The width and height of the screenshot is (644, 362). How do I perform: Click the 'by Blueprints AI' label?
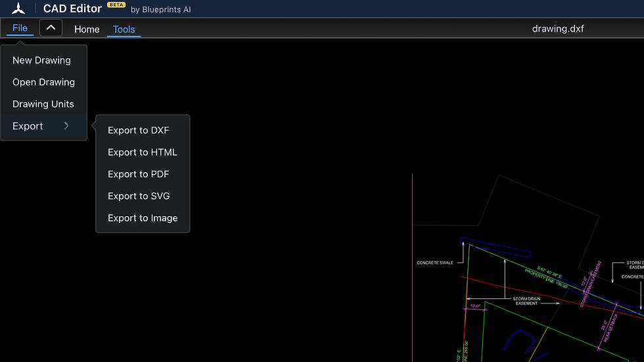(160, 9)
